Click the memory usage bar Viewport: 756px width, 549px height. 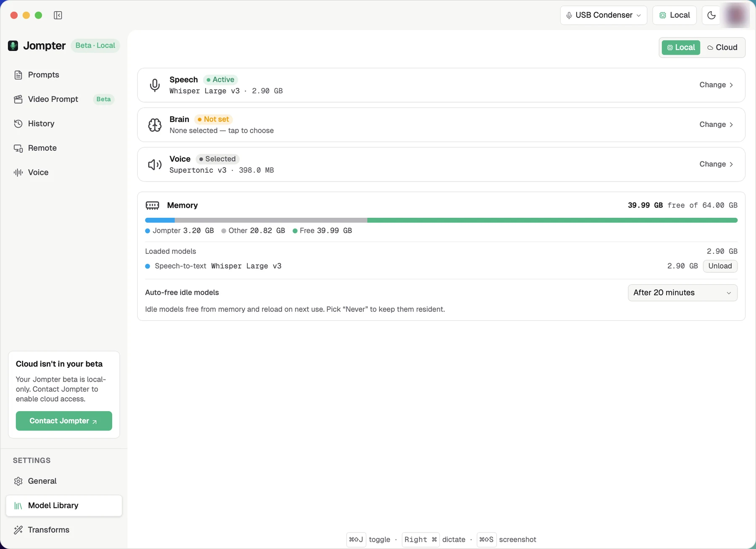441,220
